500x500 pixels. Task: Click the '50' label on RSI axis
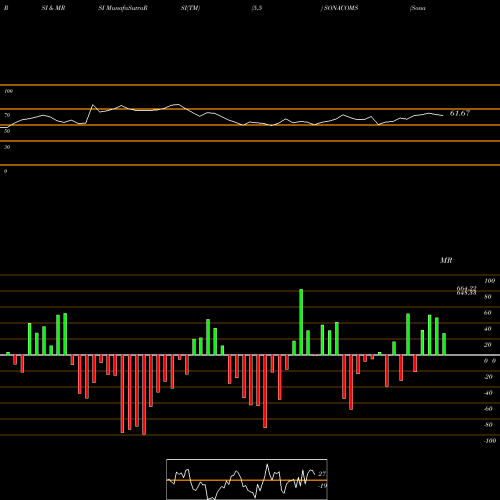[7, 131]
